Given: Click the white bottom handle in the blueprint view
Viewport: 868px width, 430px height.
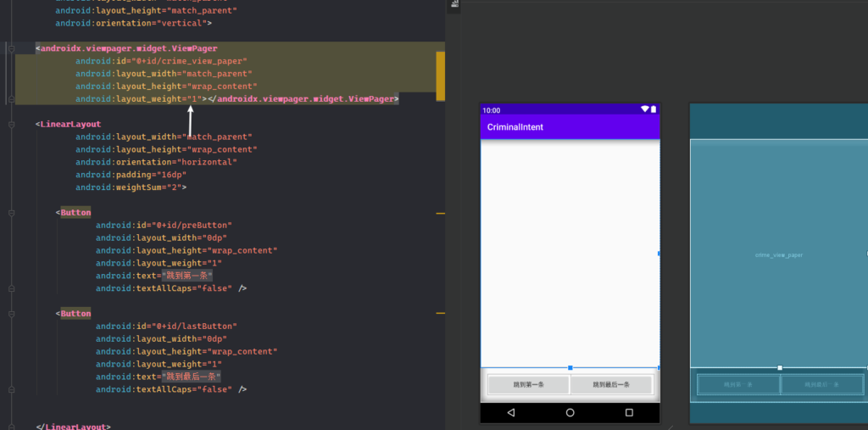Looking at the screenshot, I should pyautogui.click(x=780, y=368).
